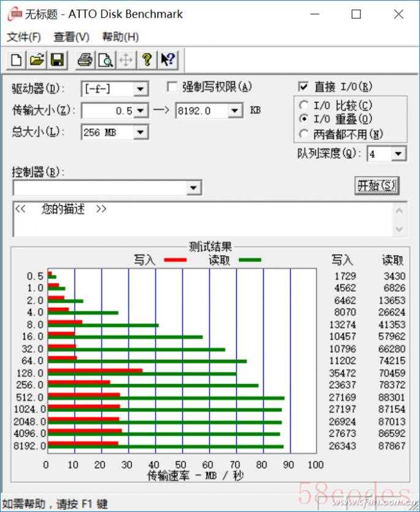Expand the 队列深度 queue depth dropdown
The width and height of the screenshot is (420, 512).
click(x=399, y=153)
